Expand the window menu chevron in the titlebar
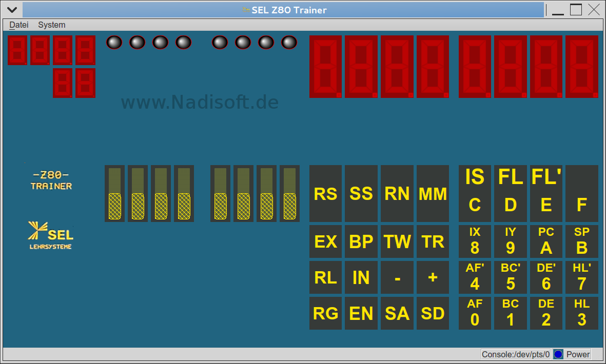 (11, 9)
